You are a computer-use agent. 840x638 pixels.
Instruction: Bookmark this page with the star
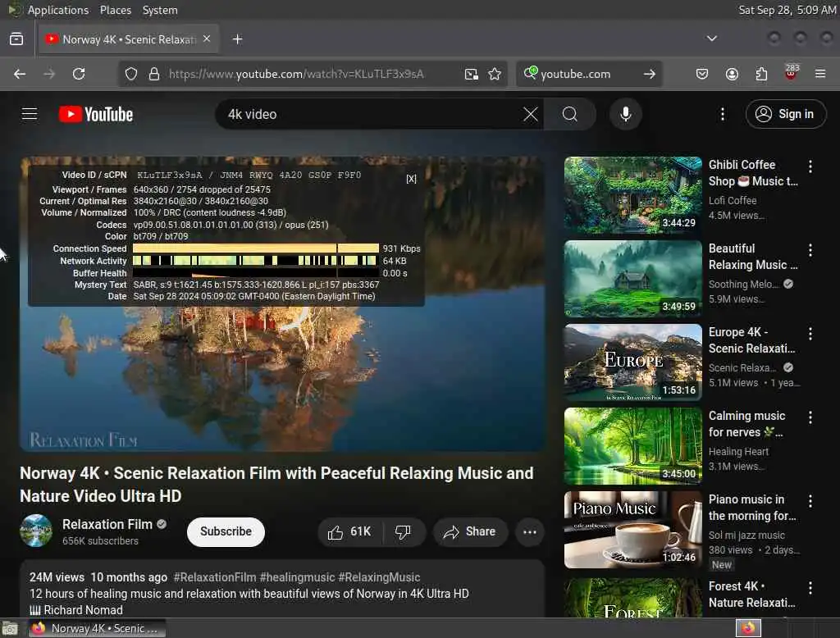[495, 74]
